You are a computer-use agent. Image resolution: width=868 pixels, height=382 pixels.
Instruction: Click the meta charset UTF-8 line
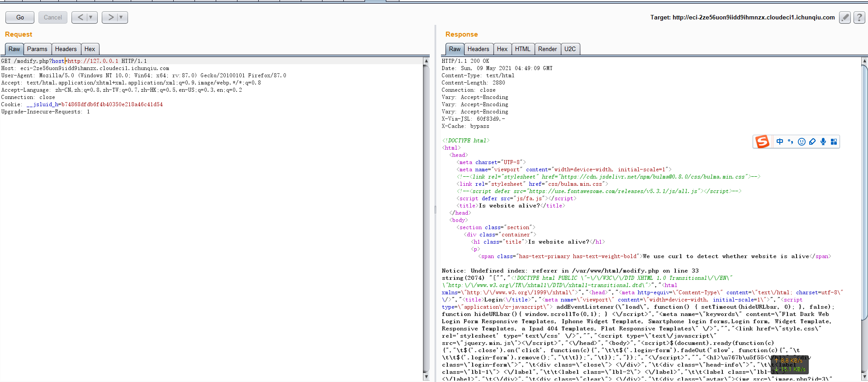[491, 162]
